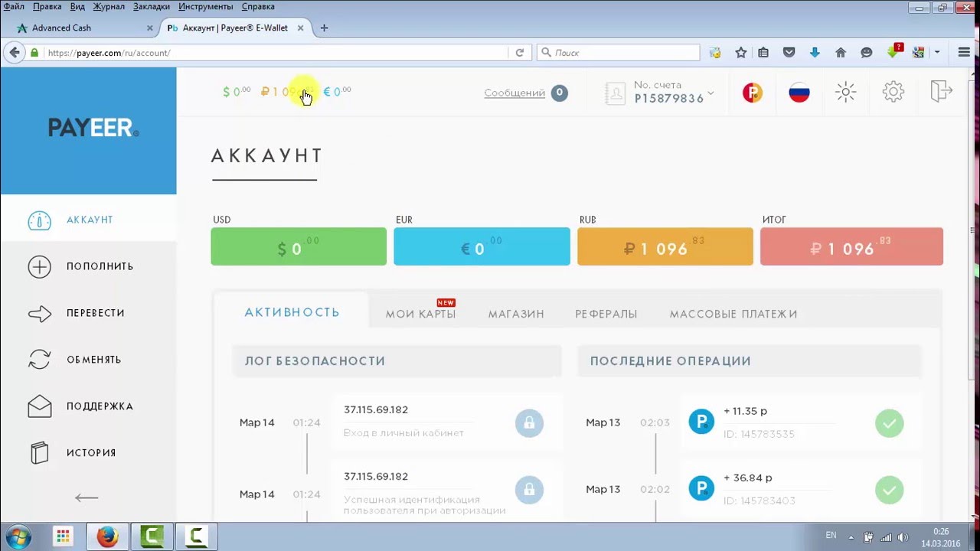The image size is (980, 551).
Task: Open the Инструменты menu
Action: coord(206,6)
